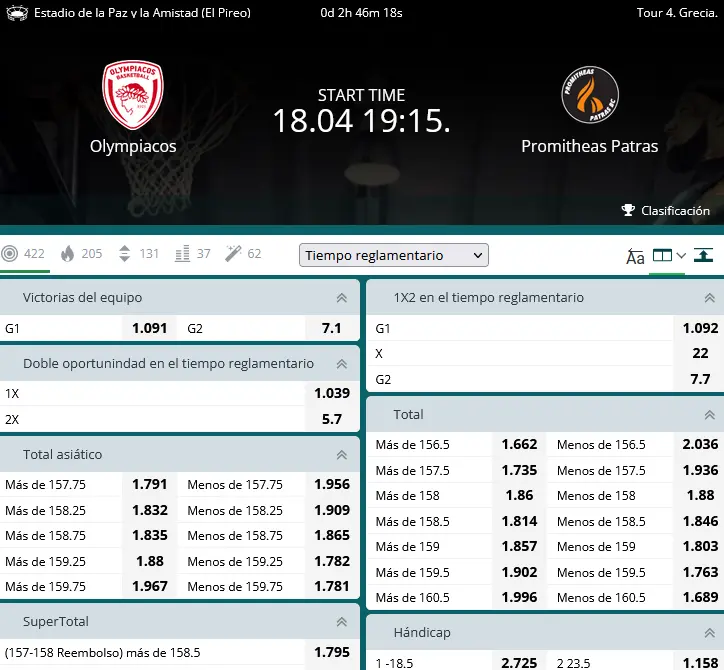Click the Promitheas Patras team logo
This screenshot has width=724, height=670.
tap(589, 95)
